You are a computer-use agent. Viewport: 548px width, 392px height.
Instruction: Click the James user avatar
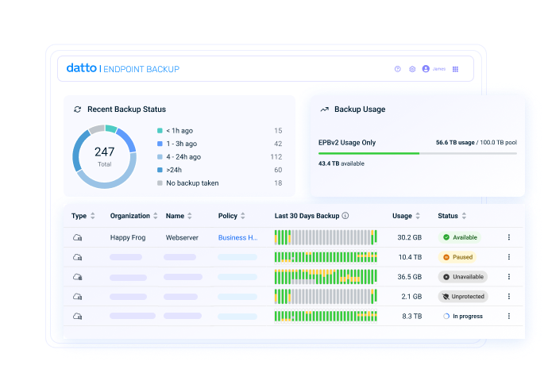pyautogui.click(x=426, y=69)
